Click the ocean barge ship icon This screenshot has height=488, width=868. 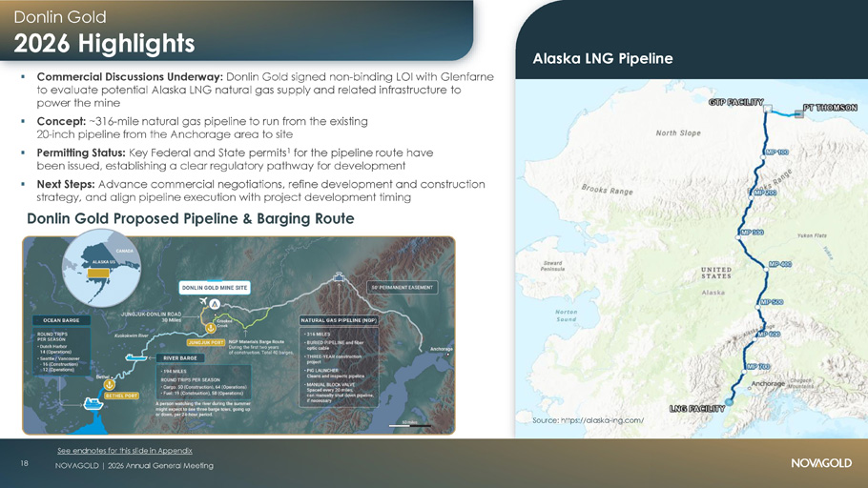pyautogui.click(x=93, y=404)
